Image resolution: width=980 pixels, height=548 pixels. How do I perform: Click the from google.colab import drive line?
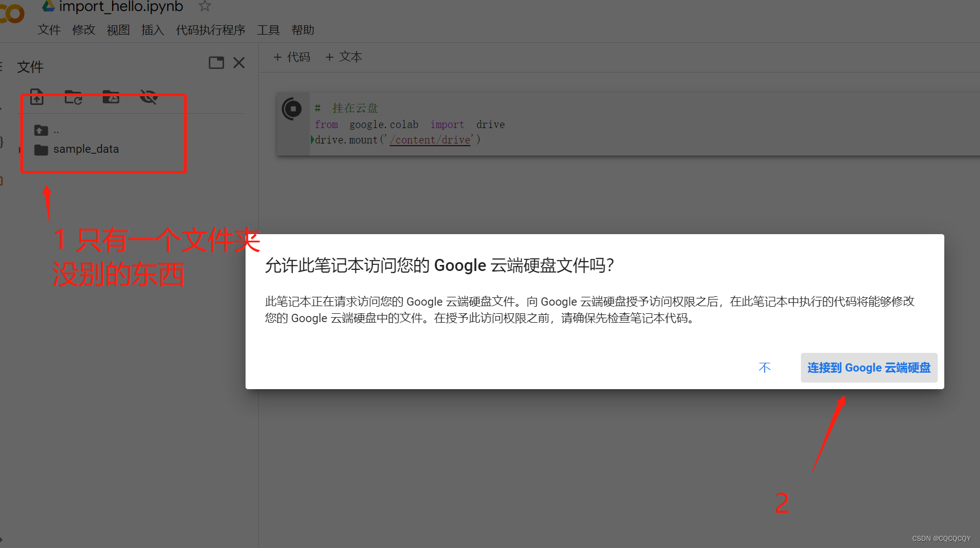tap(410, 124)
